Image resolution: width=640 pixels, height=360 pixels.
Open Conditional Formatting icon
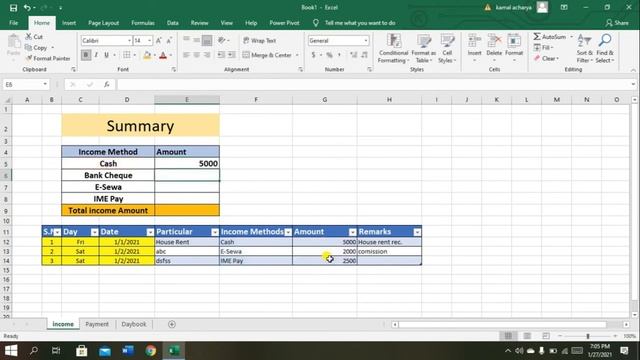(x=393, y=41)
